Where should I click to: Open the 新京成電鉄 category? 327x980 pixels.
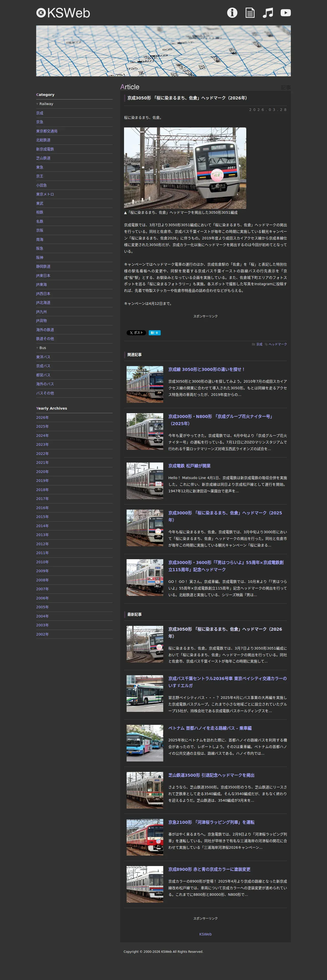tap(45, 149)
